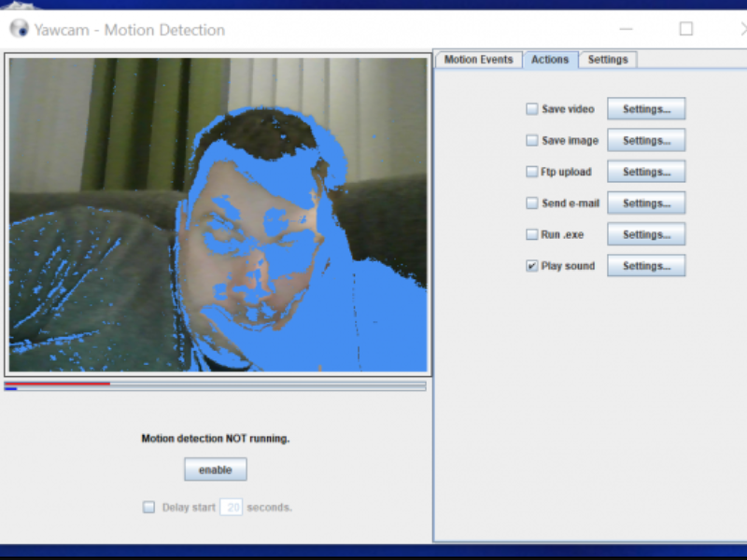Open Settings for Save video
Screen dimensions: 747x560
(646, 108)
